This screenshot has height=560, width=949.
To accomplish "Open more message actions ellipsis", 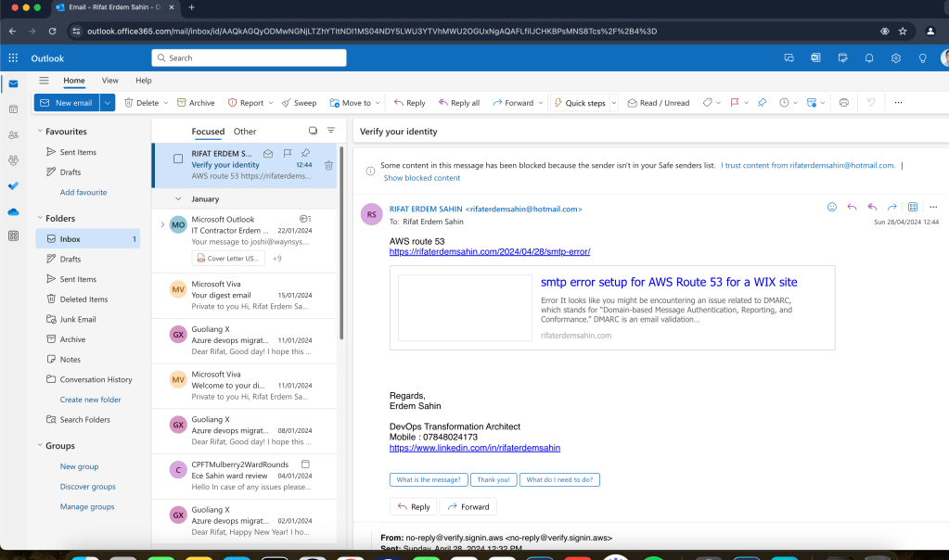I will coord(933,207).
